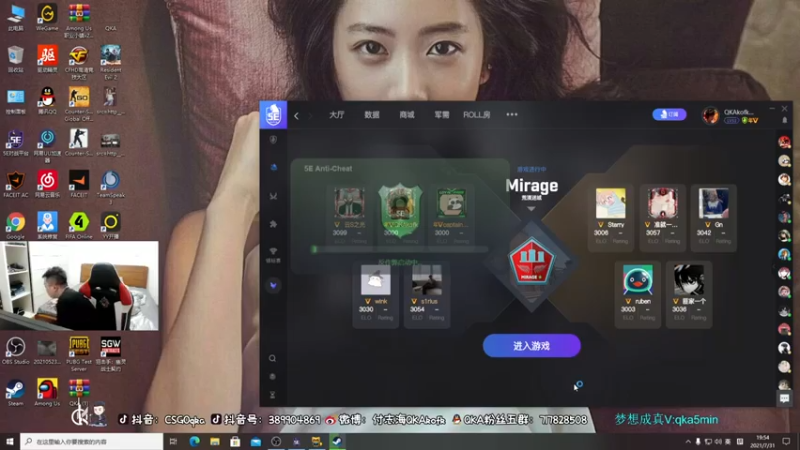Select the highlighted purple sidebar icon

pyautogui.click(x=273, y=285)
